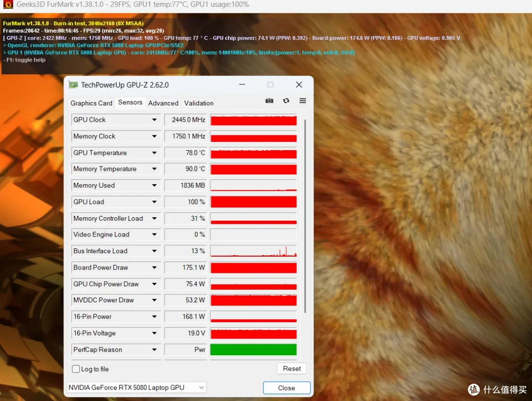This screenshot has width=532, height=401.
Task: Open the 16-Pin Voltage dropdown
Action: (x=154, y=333)
